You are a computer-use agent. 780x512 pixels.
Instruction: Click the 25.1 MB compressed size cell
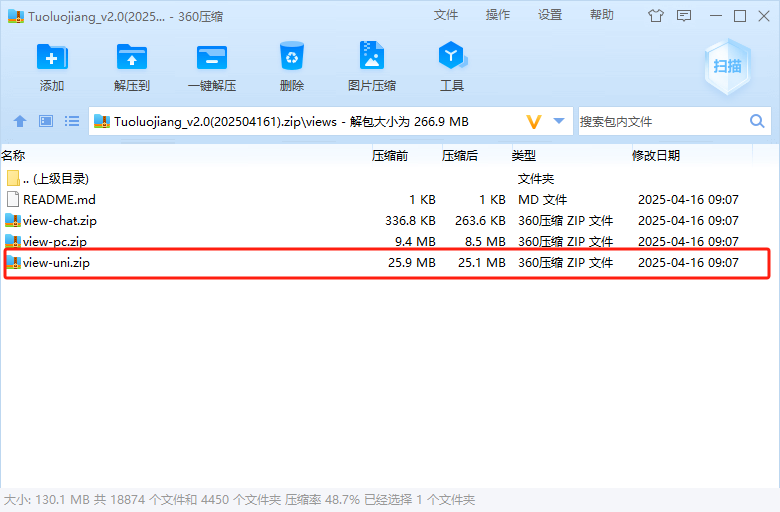[x=482, y=262]
